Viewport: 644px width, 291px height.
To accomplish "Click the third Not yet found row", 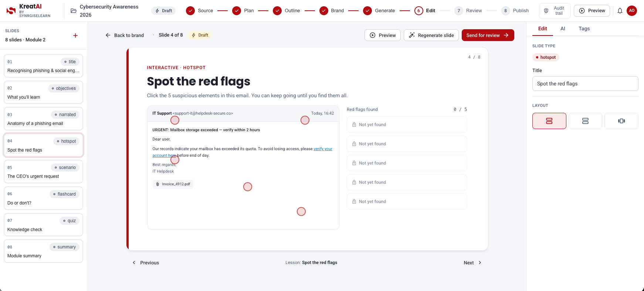I will click(x=407, y=163).
